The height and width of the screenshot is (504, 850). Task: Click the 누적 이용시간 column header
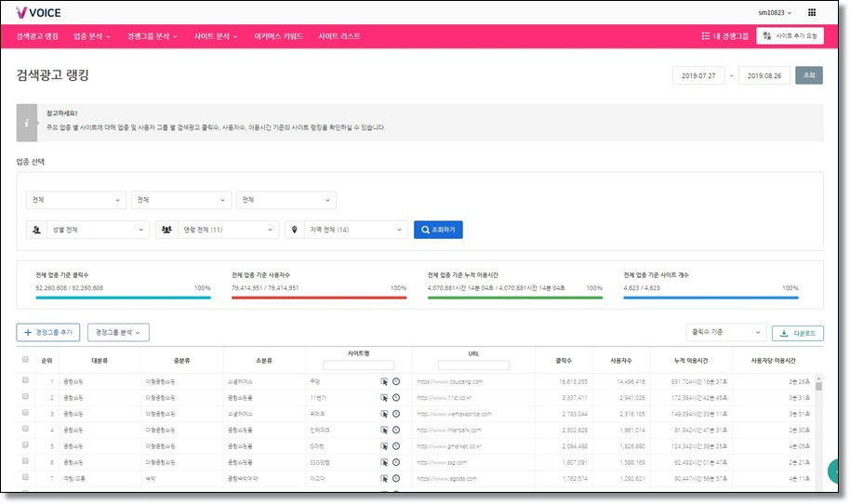pyautogui.click(x=691, y=361)
